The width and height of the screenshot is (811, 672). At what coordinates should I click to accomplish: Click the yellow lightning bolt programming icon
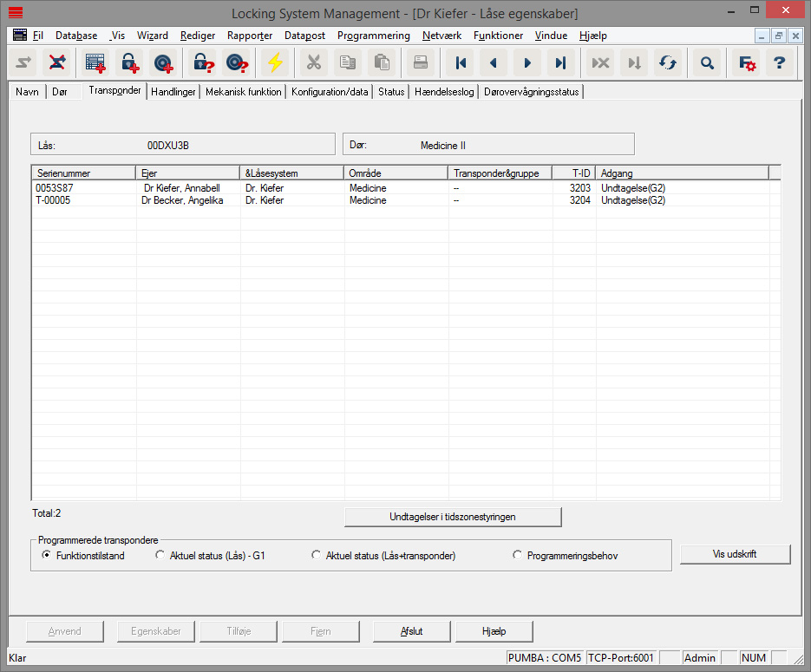coord(275,62)
